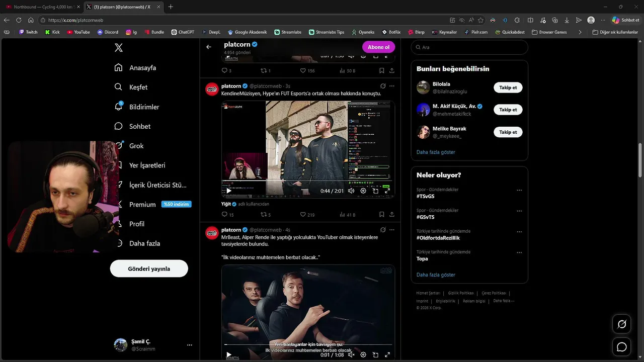Follow M. Akif Küçük with Takip et
This screenshot has height=362, width=644.
[508, 110]
